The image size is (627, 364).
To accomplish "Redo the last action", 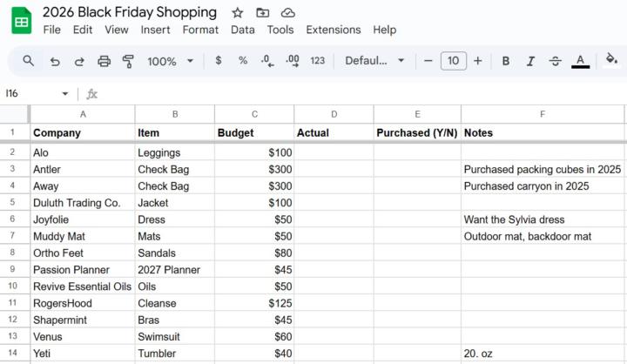I will pyautogui.click(x=79, y=61).
